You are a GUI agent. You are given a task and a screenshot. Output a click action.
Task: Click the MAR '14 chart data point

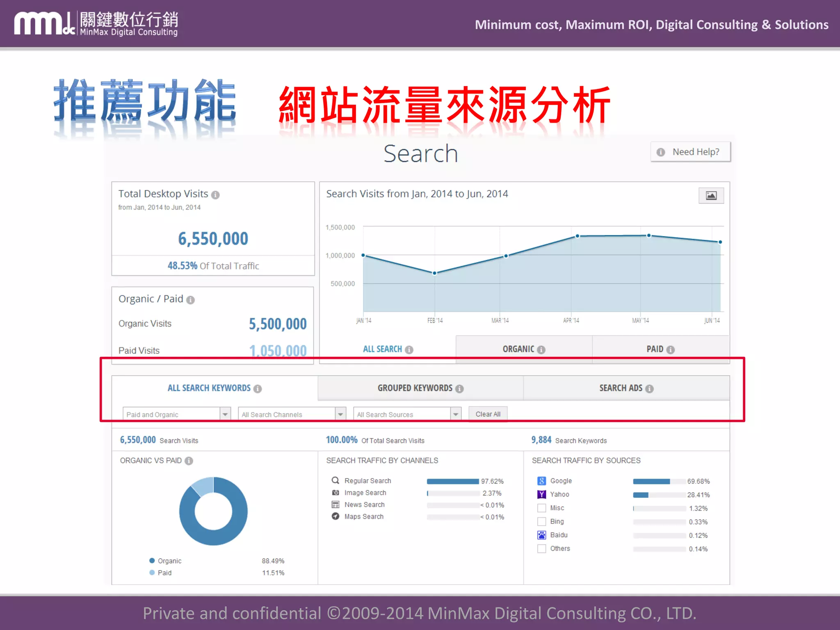(x=506, y=256)
